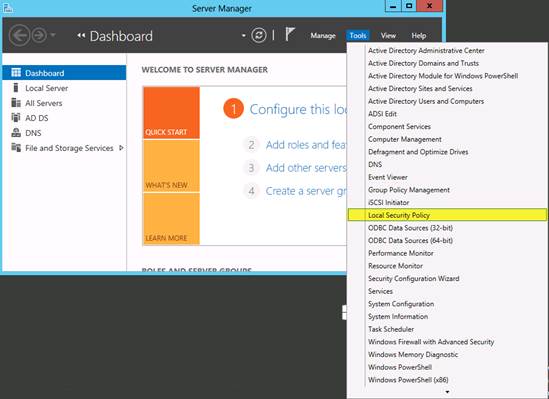Image resolution: width=549 pixels, height=399 pixels.
Task: Open Local Security Policy
Action: (447, 215)
